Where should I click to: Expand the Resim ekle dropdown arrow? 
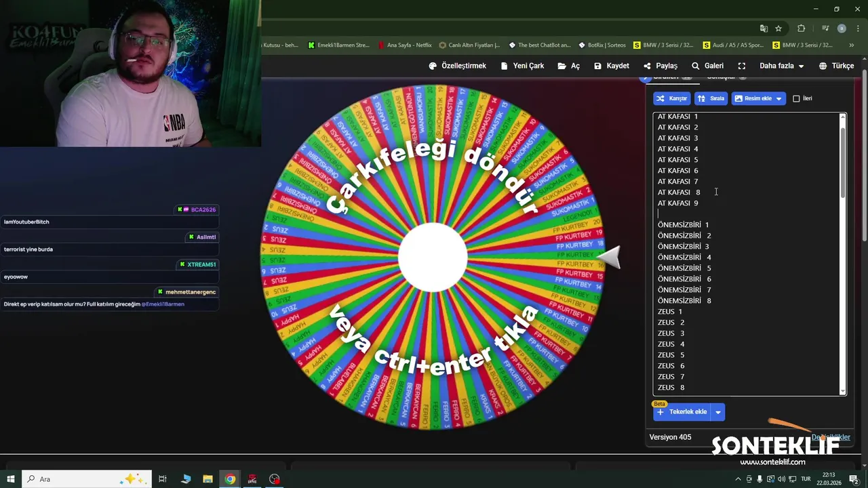click(778, 98)
